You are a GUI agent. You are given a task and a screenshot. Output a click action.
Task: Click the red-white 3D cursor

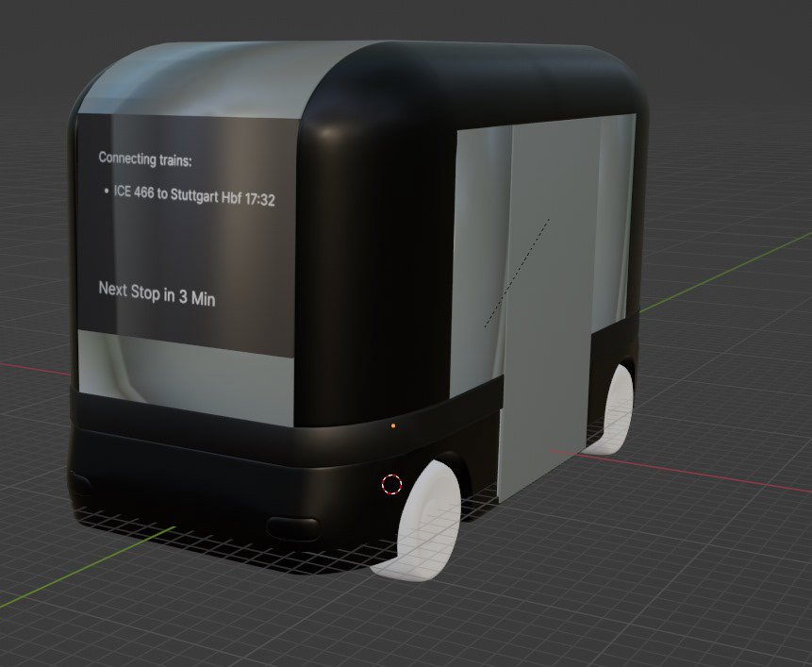point(391,484)
